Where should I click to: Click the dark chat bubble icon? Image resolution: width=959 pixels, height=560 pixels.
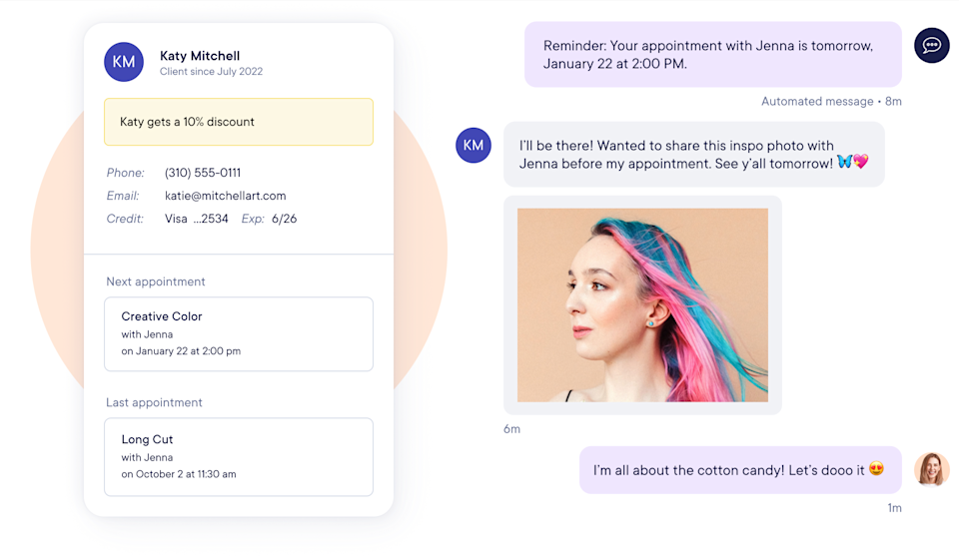[x=931, y=45]
